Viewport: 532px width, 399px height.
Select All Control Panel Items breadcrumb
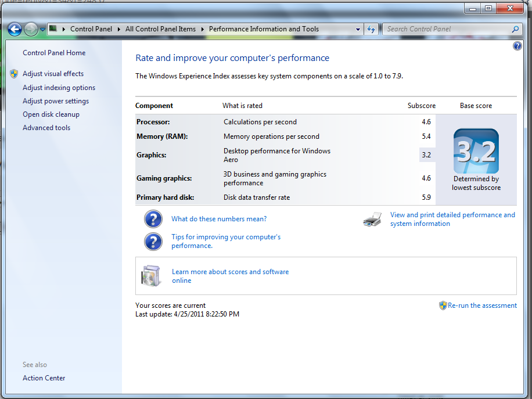(x=160, y=29)
